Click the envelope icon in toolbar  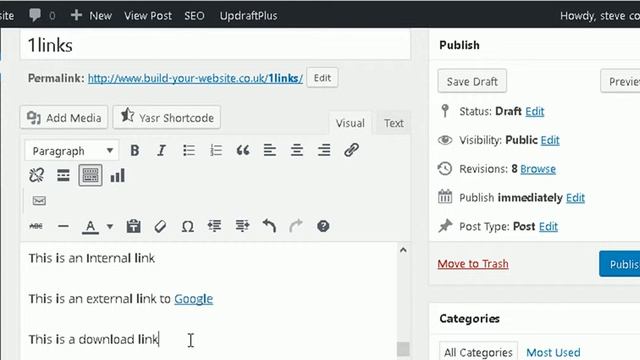(x=39, y=200)
